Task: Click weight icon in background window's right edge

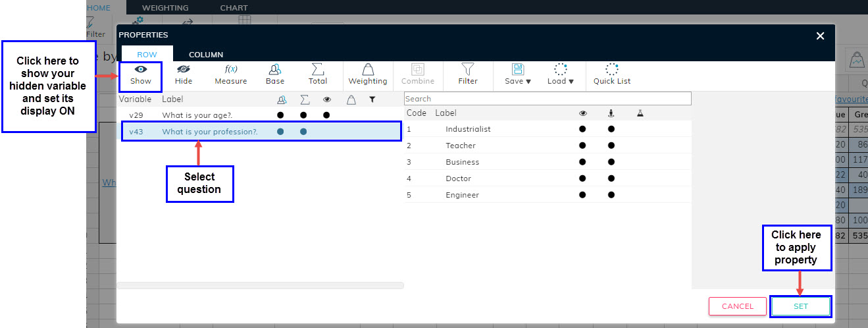Action: coord(857,59)
